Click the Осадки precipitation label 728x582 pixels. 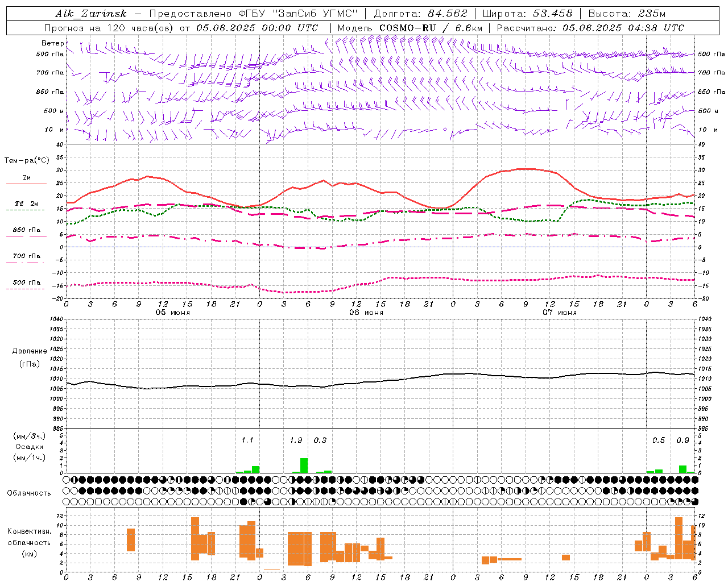coord(29,447)
